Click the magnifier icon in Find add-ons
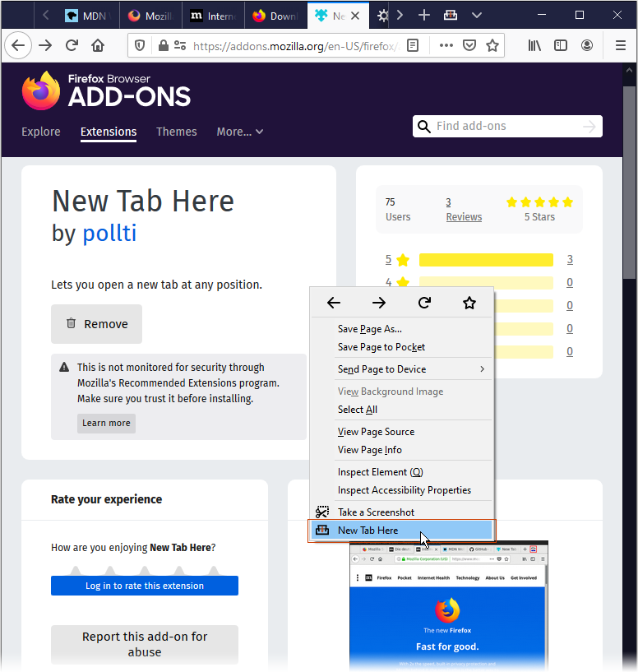The image size is (638, 672). (423, 127)
